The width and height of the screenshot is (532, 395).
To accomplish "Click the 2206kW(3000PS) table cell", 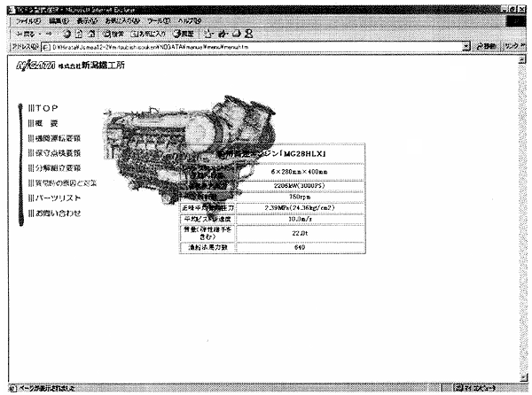I will (x=300, y=186).
